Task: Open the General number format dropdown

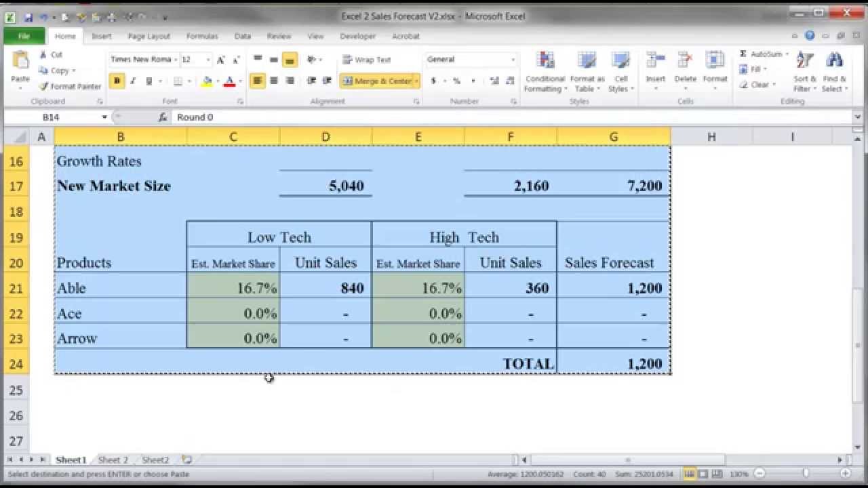Action: (512, 60)
